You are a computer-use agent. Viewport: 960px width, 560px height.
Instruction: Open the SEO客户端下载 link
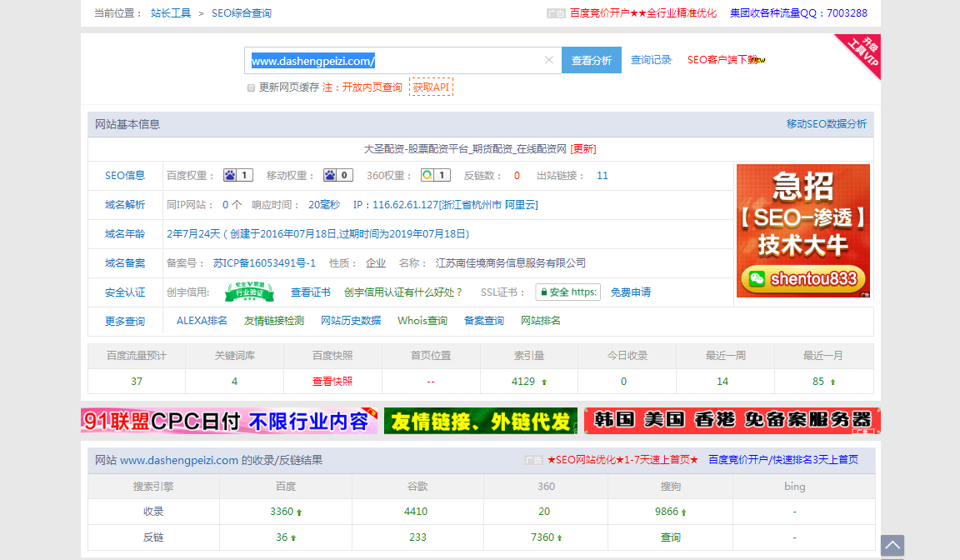tap(722, 60)
